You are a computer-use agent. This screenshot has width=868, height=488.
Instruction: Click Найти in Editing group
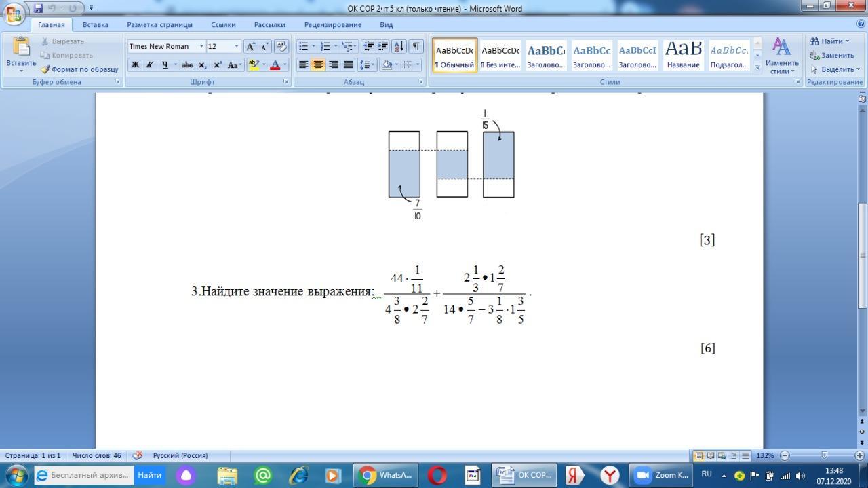[829, 41]
